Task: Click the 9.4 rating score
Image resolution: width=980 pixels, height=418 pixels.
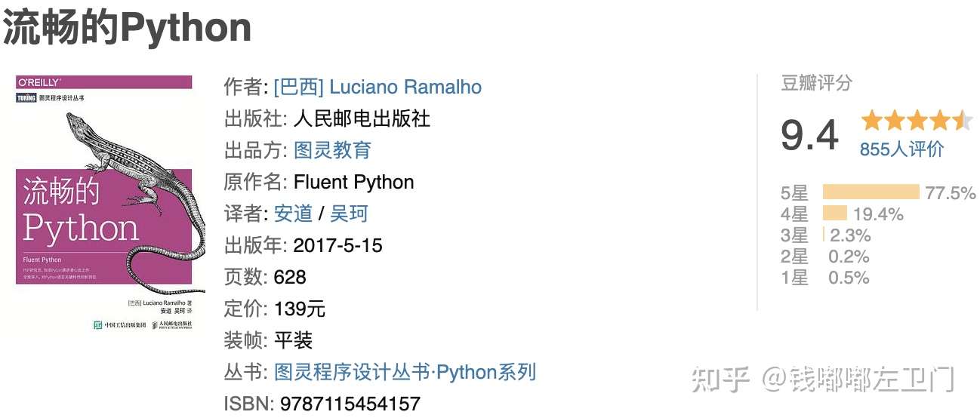Action: pos(809,135)
